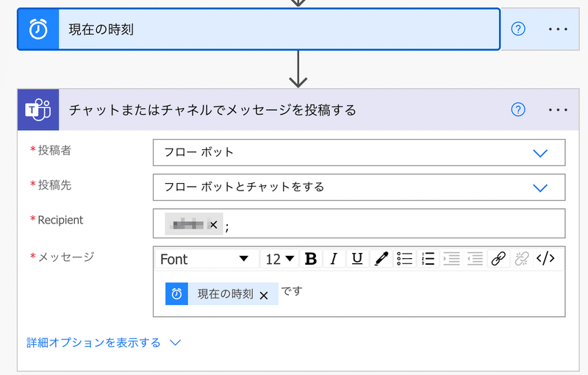588x375 pixels.
Task: Click the Recipient field label
Action: (x=60, y=220)
